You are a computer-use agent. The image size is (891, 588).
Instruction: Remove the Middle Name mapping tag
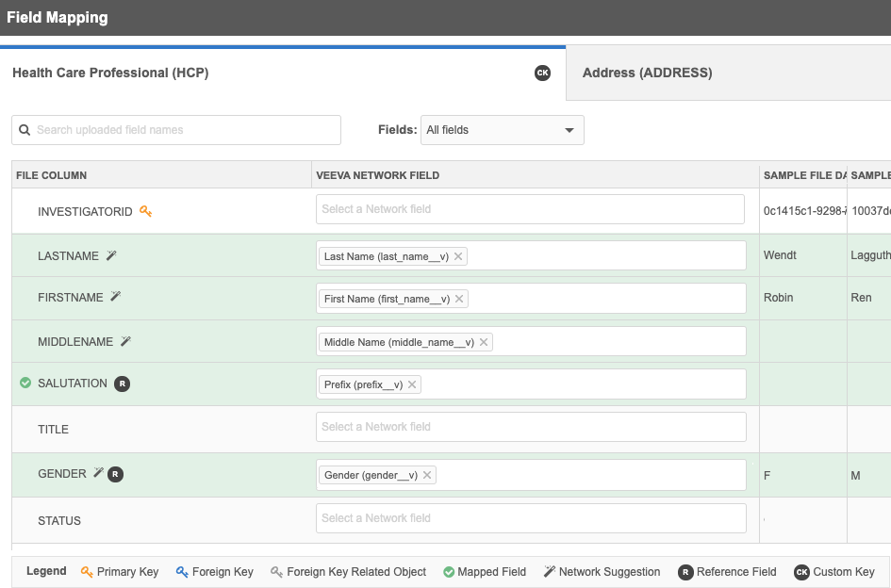pyautogui.click(x=484, y=342)
